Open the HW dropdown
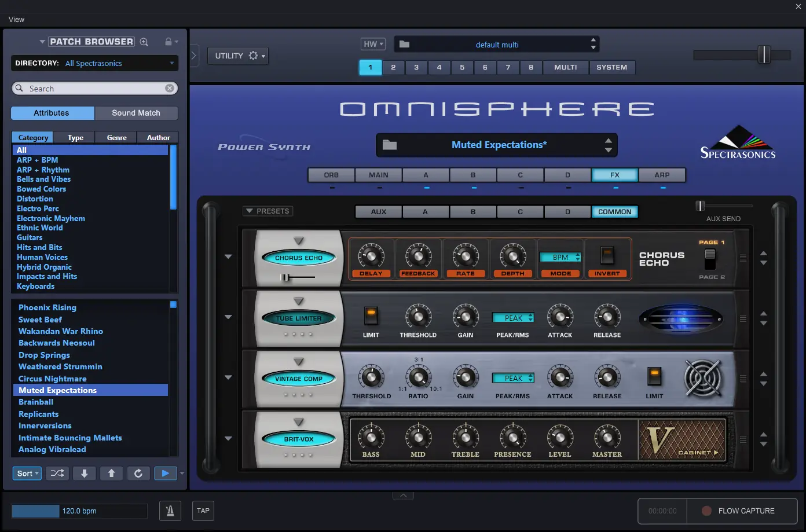Screen dimensions: 806x532 [x=373, y=44]
